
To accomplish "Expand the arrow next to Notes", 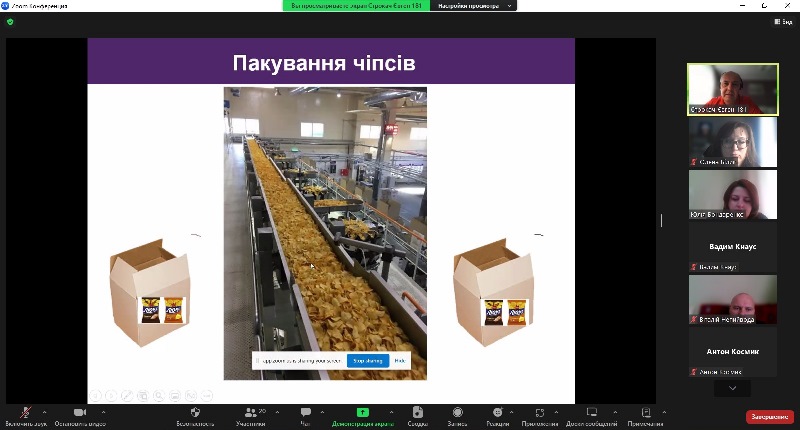I will 664,412.
